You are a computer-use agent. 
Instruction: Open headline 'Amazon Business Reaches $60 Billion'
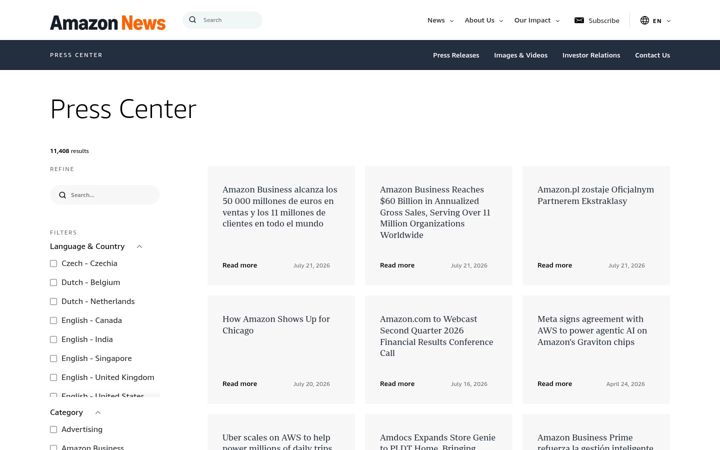pyautogui.click(x=435, y=212)
